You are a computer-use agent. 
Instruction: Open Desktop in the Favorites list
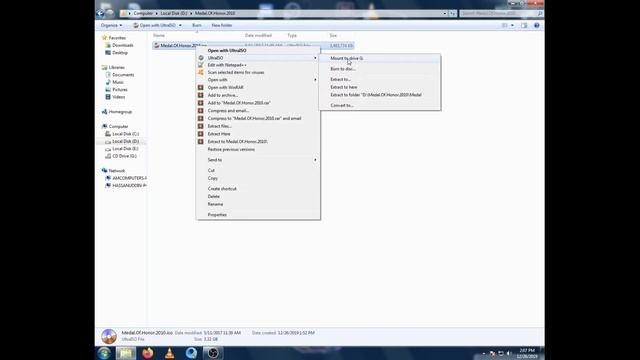pos(120,53)
